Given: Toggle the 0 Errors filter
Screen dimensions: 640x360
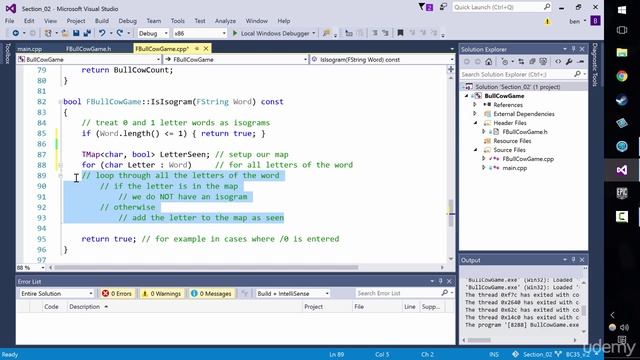Looking at the screenshot, I should [117, 293].
